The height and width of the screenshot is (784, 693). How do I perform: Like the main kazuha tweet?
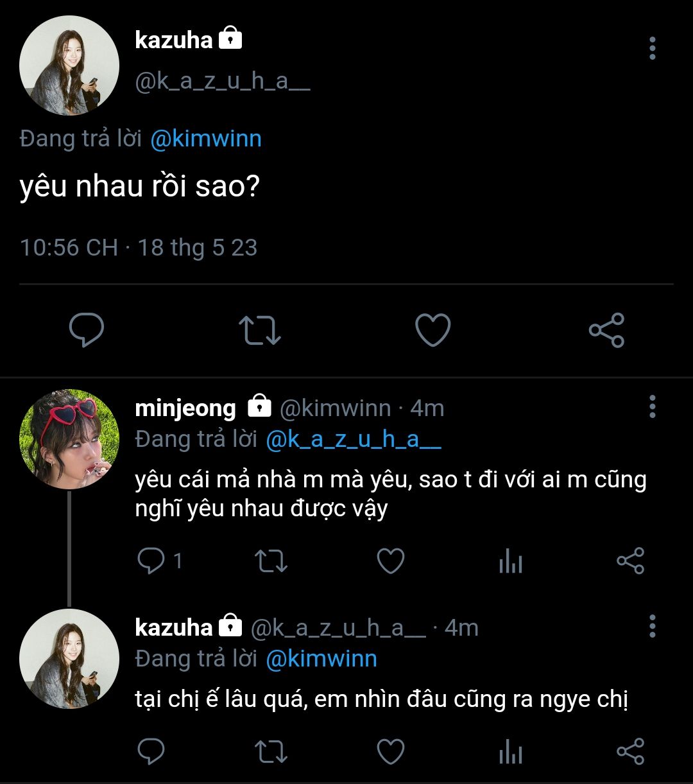tap(433, 330)
